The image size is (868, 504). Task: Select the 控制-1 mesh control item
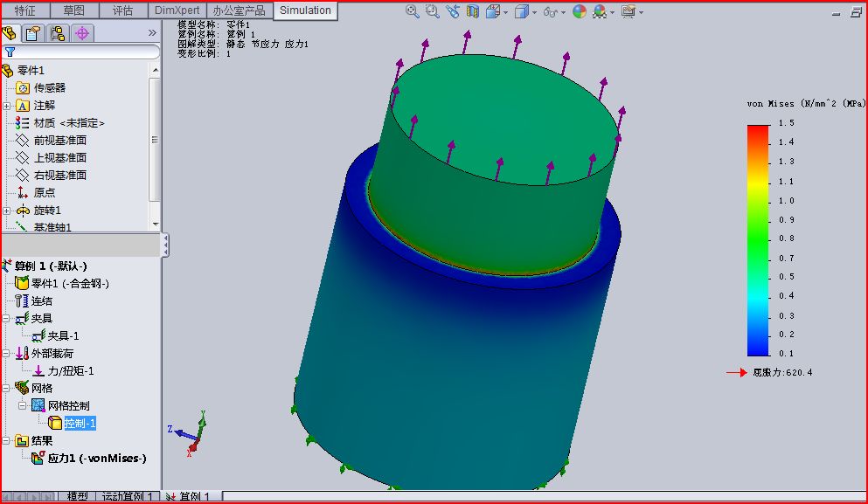(x=80, y=424)
